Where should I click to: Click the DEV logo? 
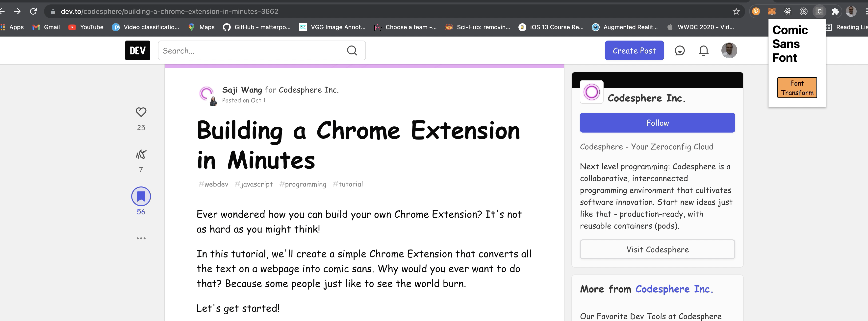tap(137, 50)
